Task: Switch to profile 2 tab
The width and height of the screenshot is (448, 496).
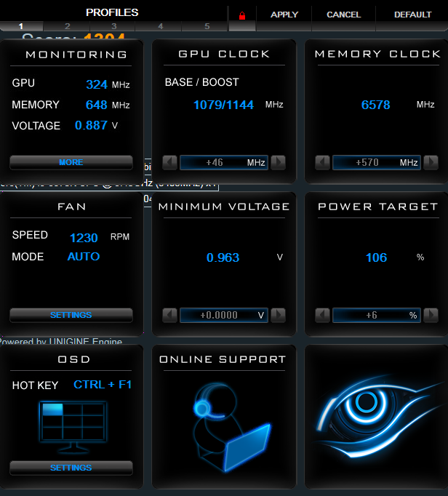Action: [x=67, y=26]
